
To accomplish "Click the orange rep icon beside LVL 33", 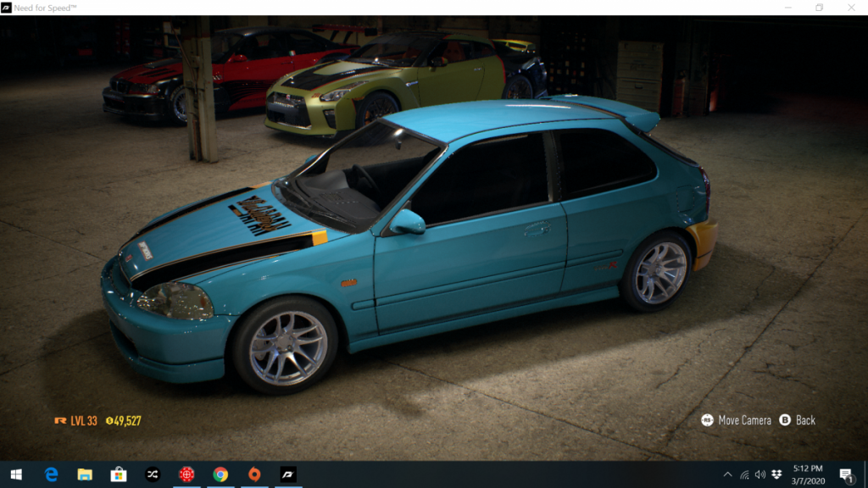I will [x=60, y=421].
